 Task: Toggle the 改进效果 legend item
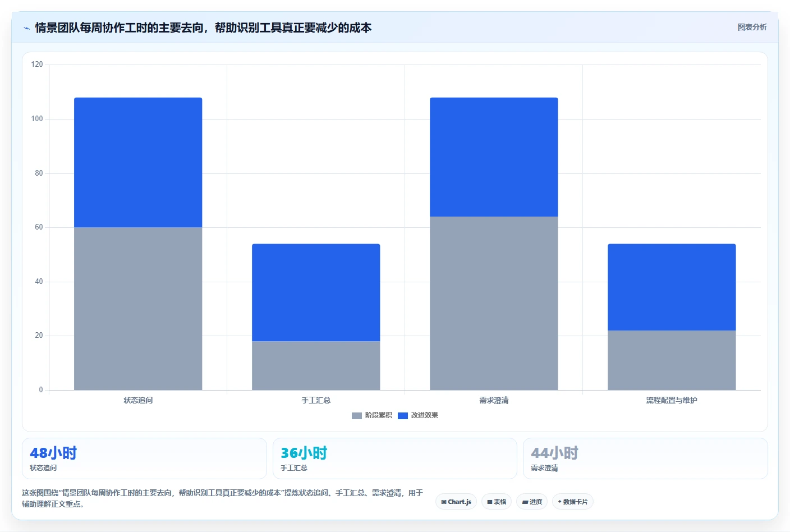pyautogui.click(x=418, y=415)
